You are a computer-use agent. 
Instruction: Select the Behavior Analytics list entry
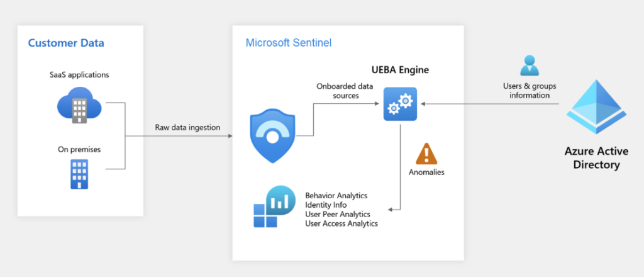click(336, 195)
